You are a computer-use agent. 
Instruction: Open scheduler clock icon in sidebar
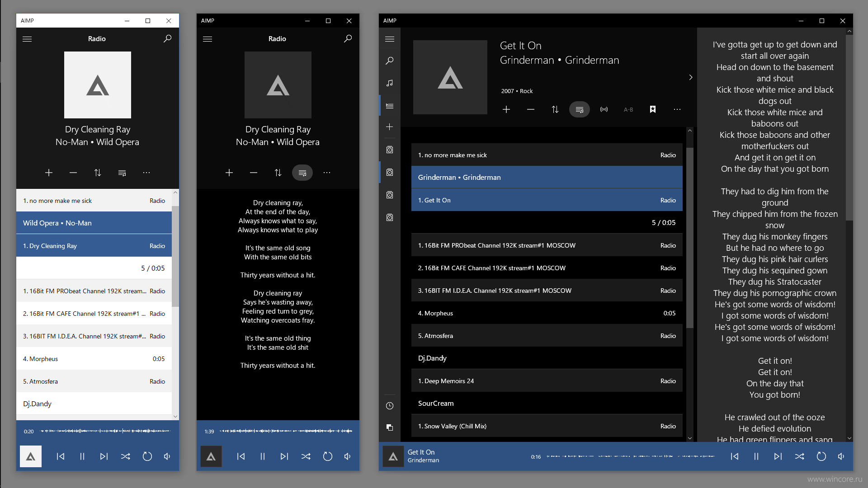(x=390, y=406)
